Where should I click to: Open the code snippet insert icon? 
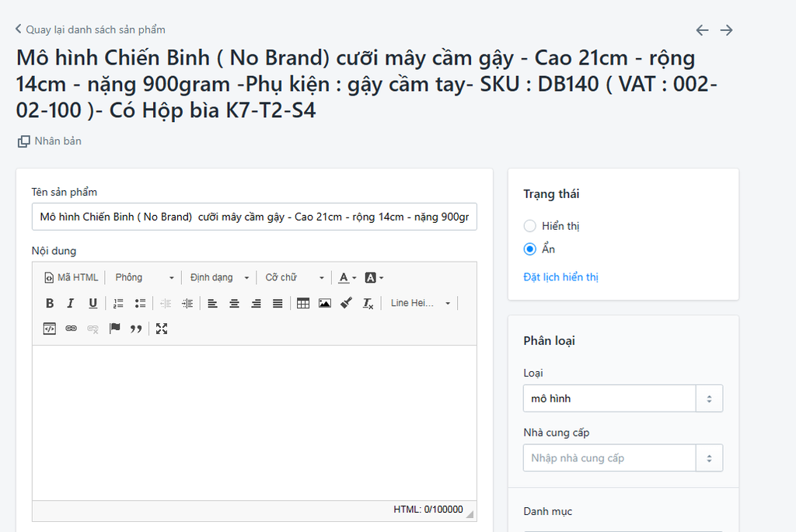(49, 329)
